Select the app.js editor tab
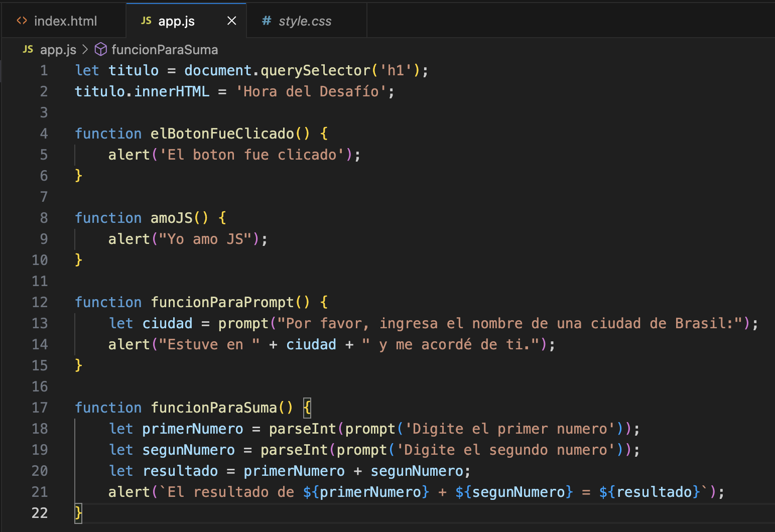 (x=186, y=21)
